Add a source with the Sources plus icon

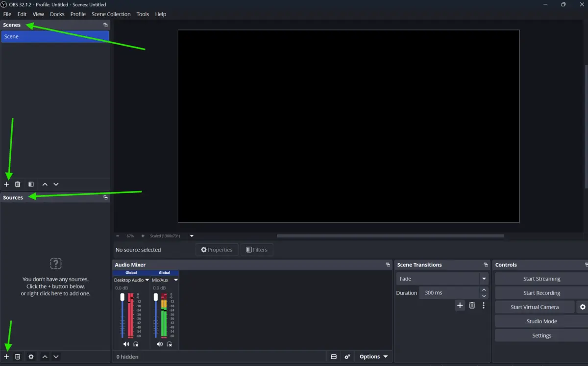[x=6, y=357]
